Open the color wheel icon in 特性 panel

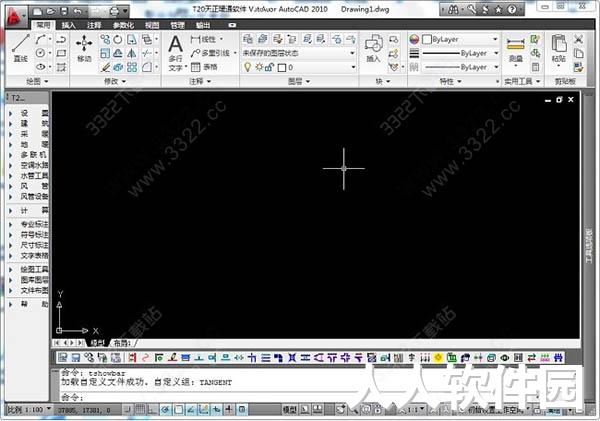(414, 39)
